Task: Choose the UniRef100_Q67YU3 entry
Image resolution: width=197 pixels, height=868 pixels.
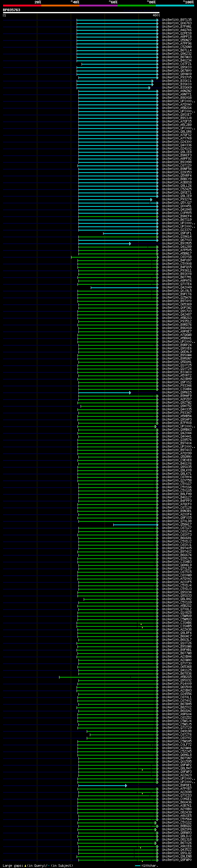Action: 177,240
